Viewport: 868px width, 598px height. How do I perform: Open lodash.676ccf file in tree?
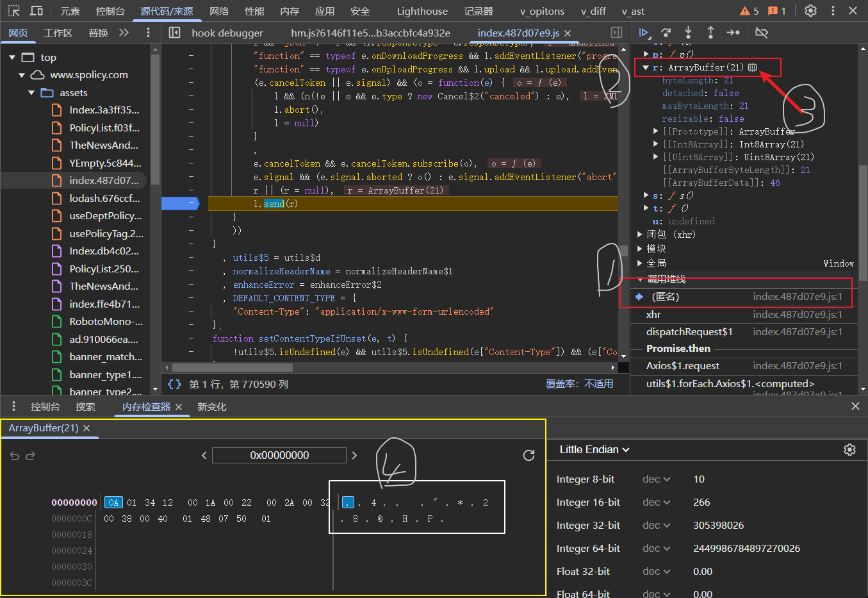[104, 198]
